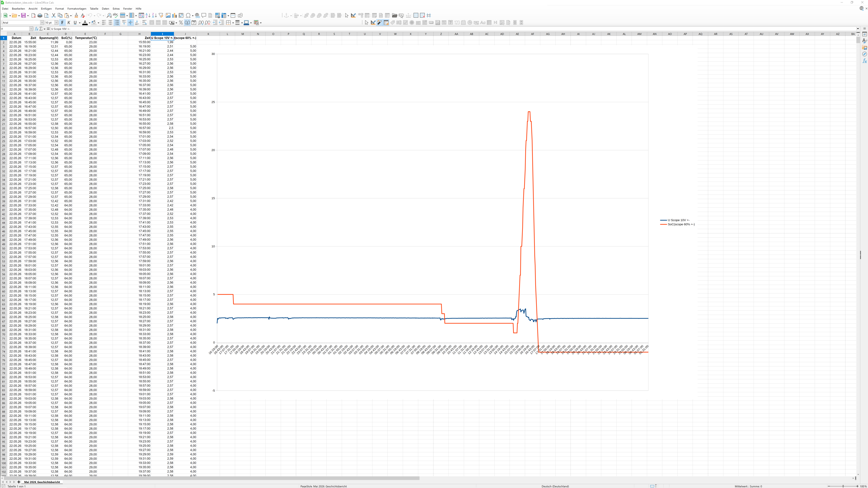
Task: Toggle underline formatting
Action: point(75,23)
